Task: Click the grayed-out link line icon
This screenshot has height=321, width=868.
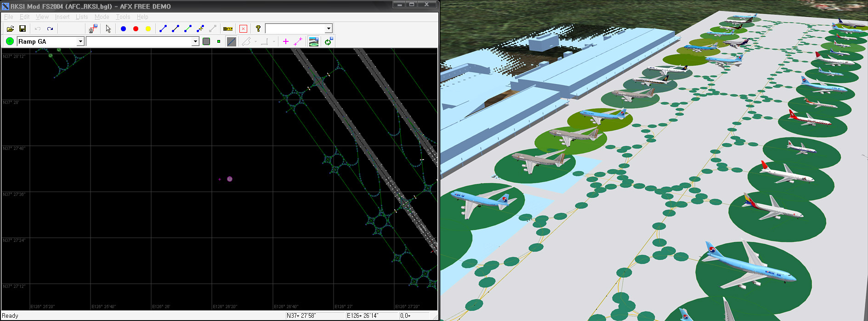Action: pyautogui.click(x=213, y=29)
